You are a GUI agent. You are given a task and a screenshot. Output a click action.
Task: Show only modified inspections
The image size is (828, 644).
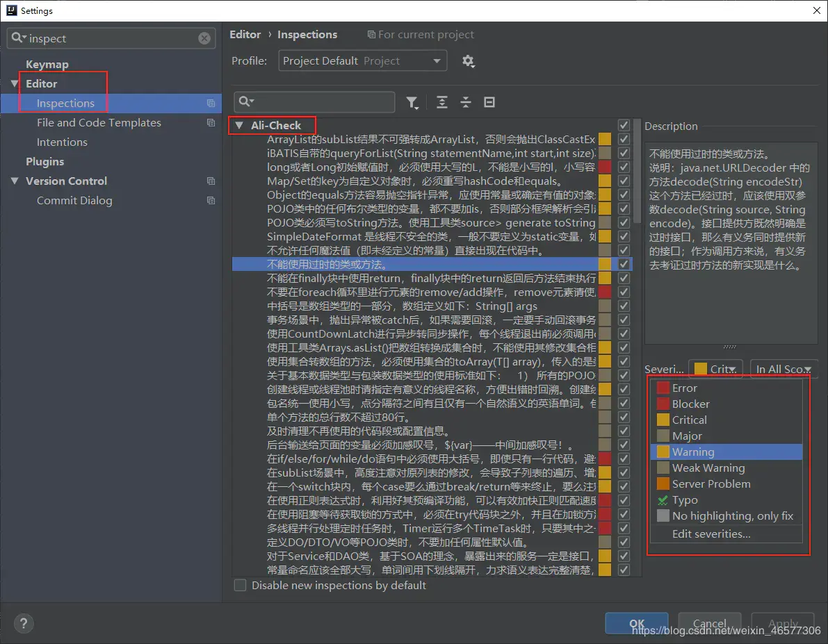tap(489, 102)
